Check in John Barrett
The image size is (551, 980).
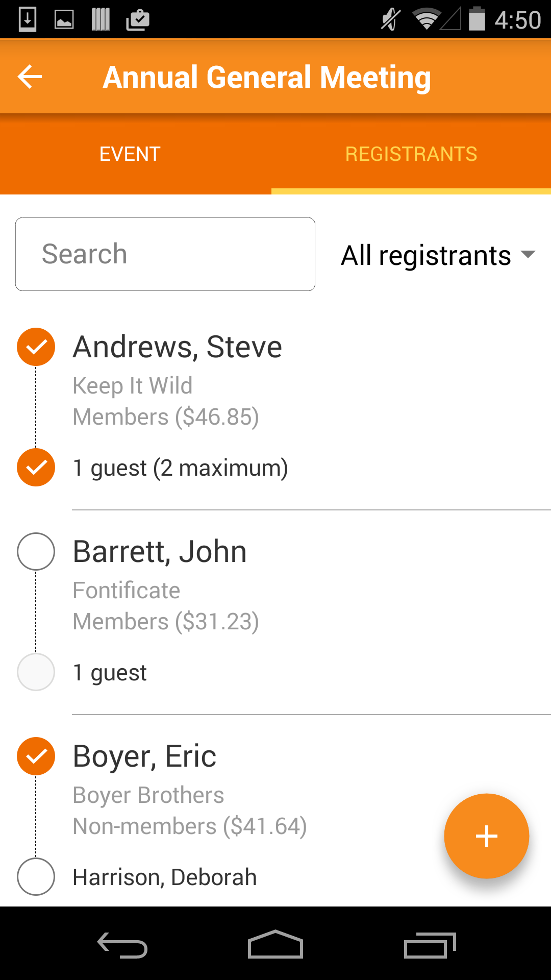[x=36, y=551]
